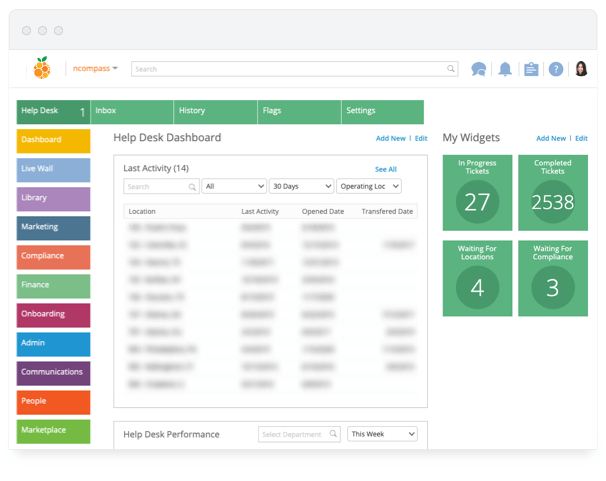Open the People sidebar item
This screenshot has height=481, width=606.
(x=53, y=402)
